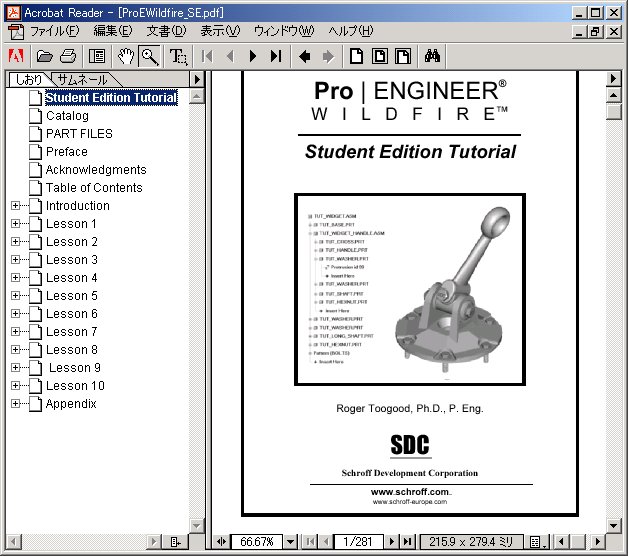This screenshot has height=556, width=628.
Task: Go to last page toolbar icon
Action: (276, 56)
